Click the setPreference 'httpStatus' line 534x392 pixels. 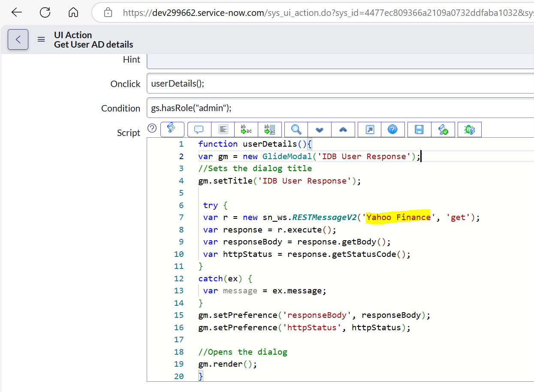coord(305,328)
